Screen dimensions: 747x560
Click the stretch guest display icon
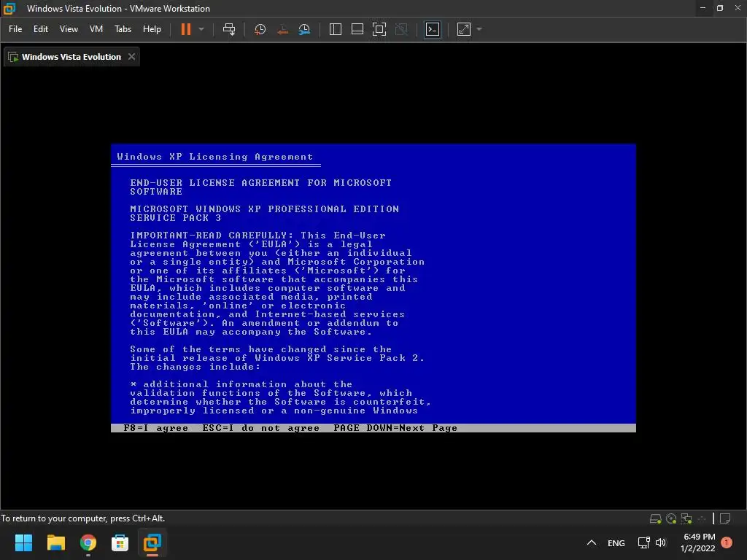click(x=464, y=29)
